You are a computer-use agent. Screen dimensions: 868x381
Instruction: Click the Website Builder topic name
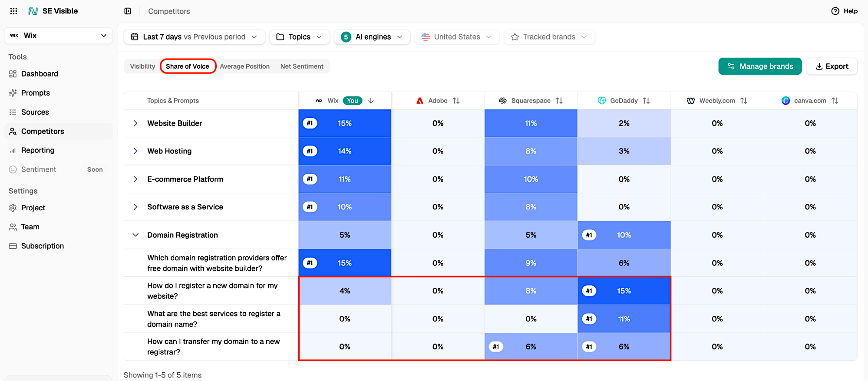(x=175, y=123)
